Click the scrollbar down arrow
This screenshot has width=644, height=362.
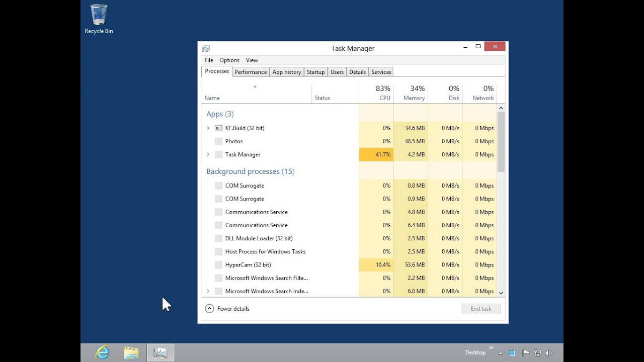501,293
